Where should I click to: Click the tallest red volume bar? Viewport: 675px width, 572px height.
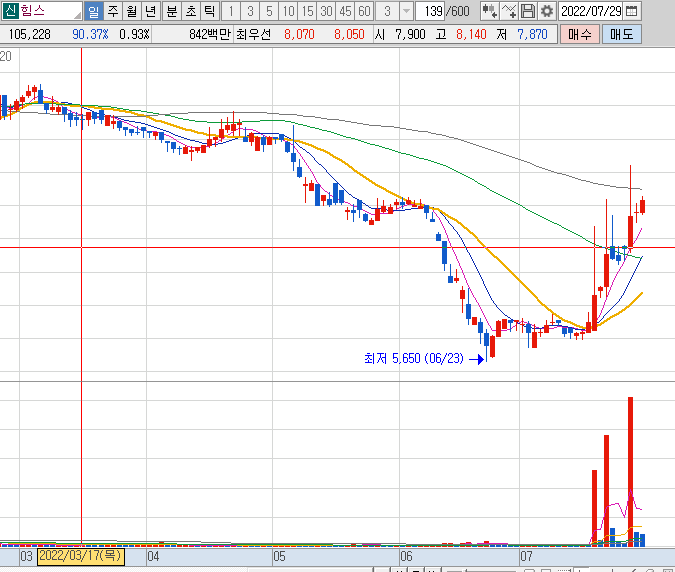[x=630, y=472]
